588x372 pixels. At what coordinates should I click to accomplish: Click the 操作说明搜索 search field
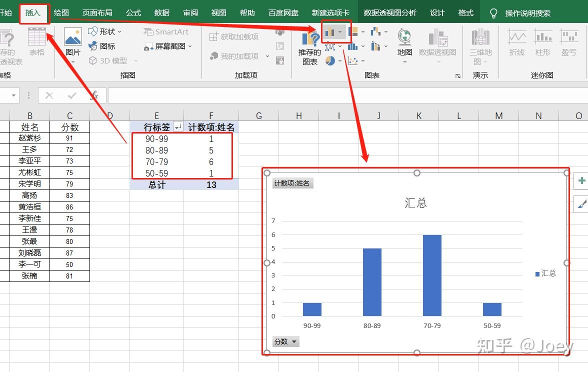tap(527, 12)
